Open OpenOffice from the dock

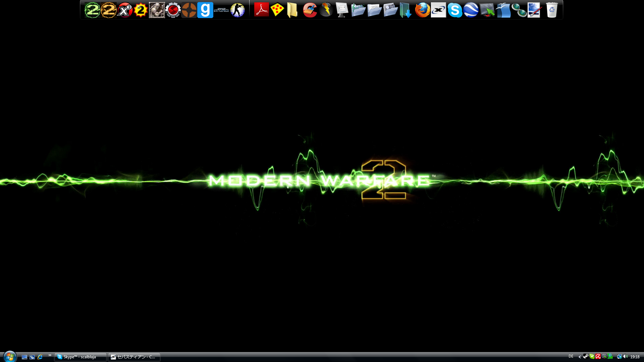point(503,10)
